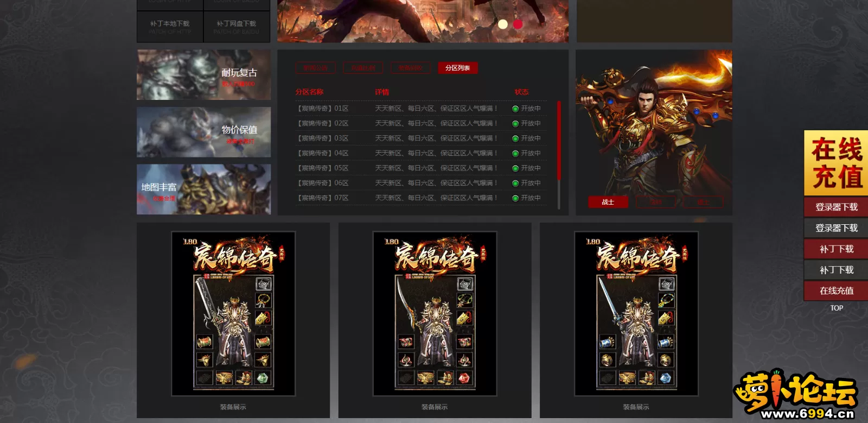Open server 【宸锦传奇】06区
Viewport: 868px width, 423px height.
pyautogui.click(x=322, y=184)
